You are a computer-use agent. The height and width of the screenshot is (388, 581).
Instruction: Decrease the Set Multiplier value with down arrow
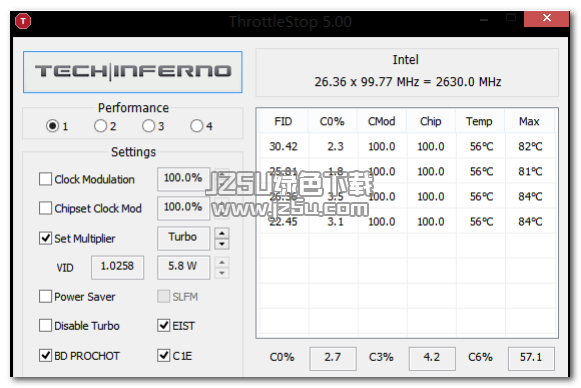(222, 244)
